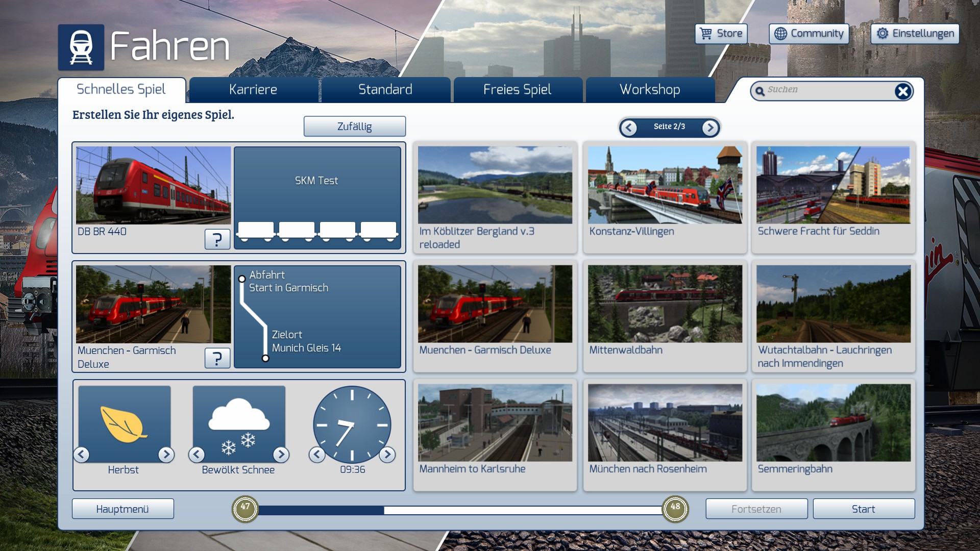Click the Zielort destination point marker
The height and width of the screenshot is (551, 980).
tap(265, 358)
